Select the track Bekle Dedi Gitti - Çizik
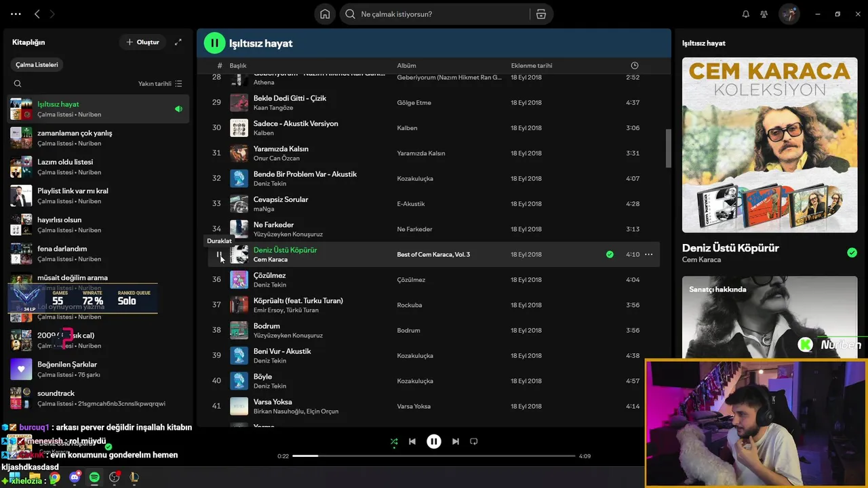 coord(290,98)
